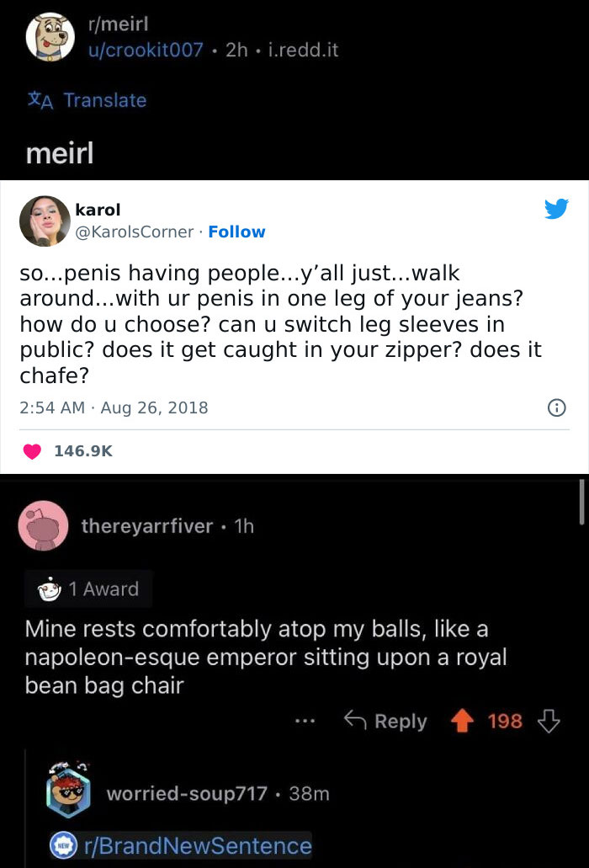The image size is (589, 868).
Task: Click the Reply arrow icon on thereyarrfiver's comment
Action: [357, 721]
